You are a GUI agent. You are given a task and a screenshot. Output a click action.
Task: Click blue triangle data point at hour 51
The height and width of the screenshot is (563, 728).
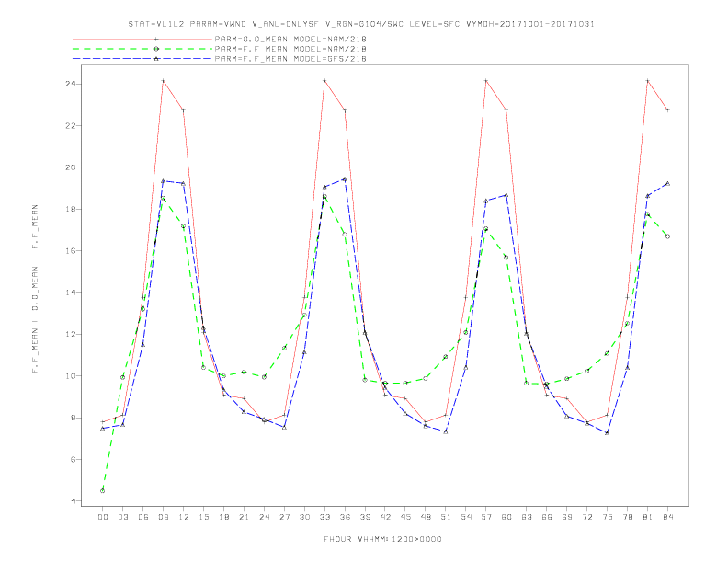(x=446, y=431)
